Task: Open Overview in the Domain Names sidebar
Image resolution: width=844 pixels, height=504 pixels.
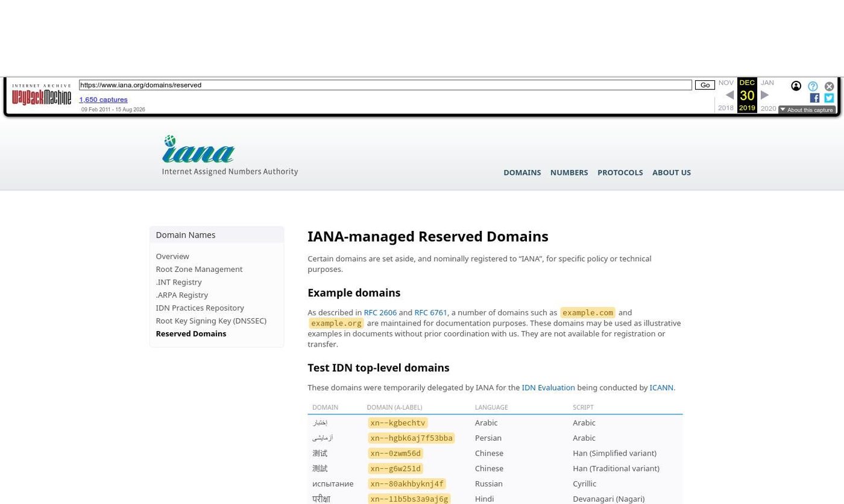Action: pyautogui.click(x=172, y=256)
